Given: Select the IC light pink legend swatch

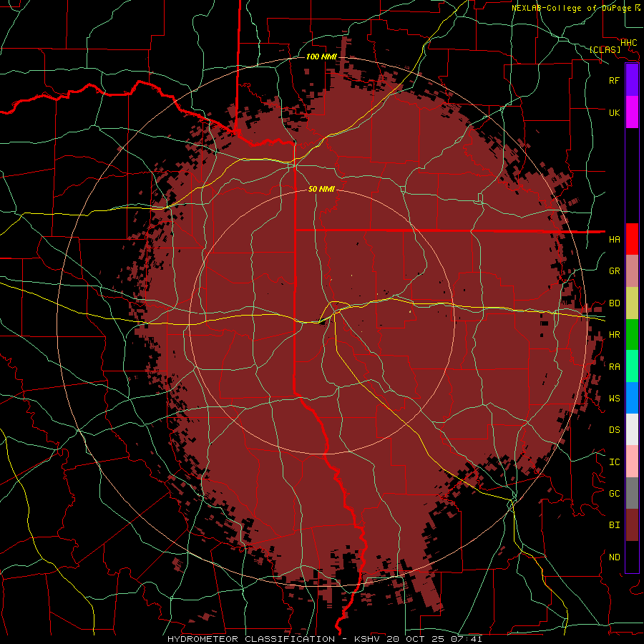Looking at the screenshot, I should (x=632, y=462).
